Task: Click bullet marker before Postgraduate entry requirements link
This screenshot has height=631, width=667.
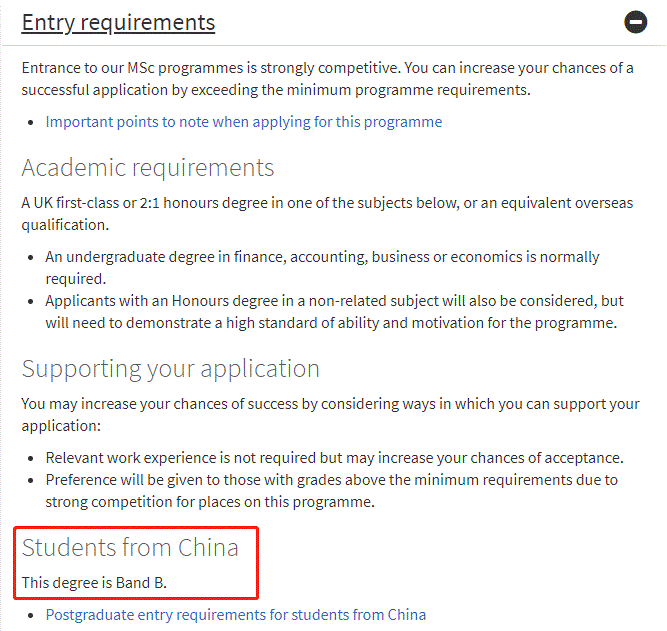Action: click(x=30, y=615)
